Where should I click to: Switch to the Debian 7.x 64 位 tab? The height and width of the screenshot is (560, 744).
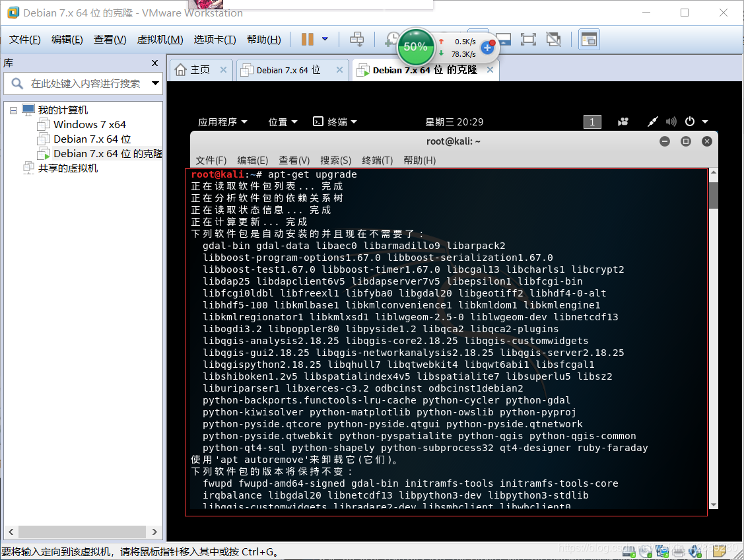(288, 70)
